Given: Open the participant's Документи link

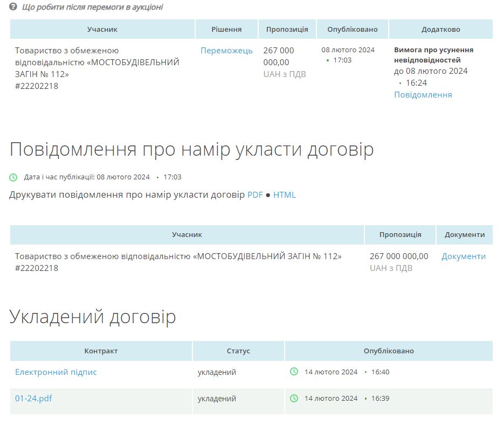Looking at the screenshot, I should tap(463, 256).
